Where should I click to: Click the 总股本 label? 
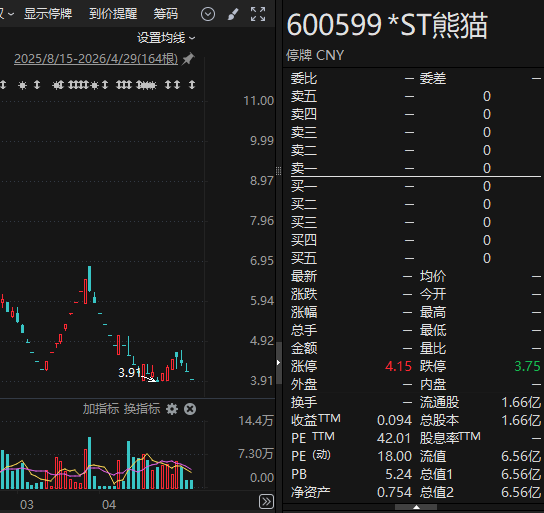[439, 420]
